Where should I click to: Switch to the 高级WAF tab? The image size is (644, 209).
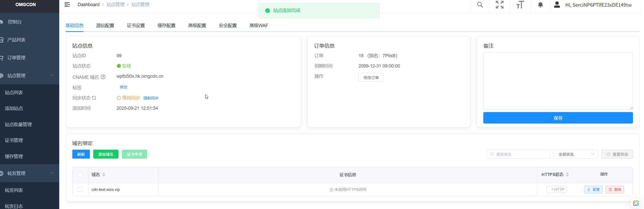click(259, 26)
